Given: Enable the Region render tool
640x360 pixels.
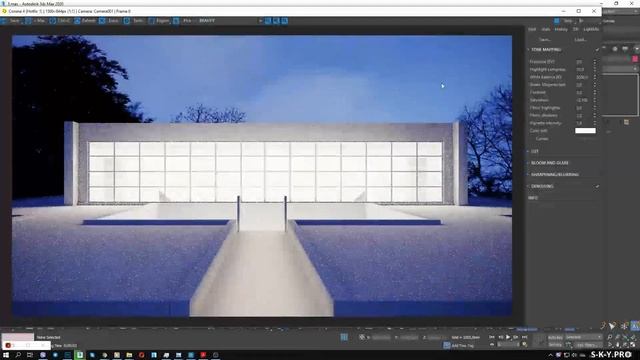Looking at the screenshot, I should 159,21.
